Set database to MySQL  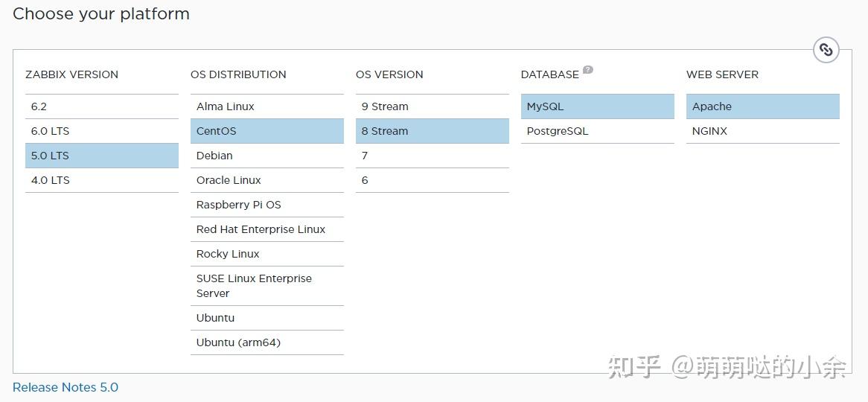pos(597,106)
